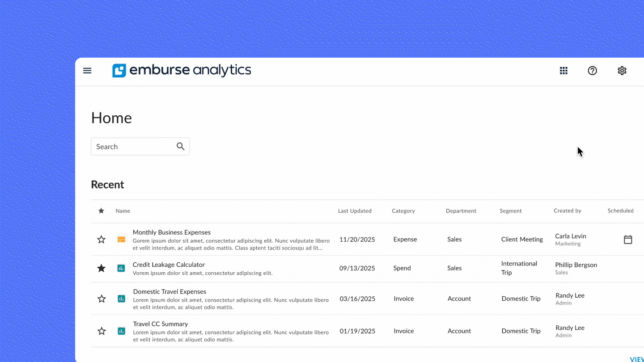Click Invoice in Travel CC Summary row

coord(404,331)
